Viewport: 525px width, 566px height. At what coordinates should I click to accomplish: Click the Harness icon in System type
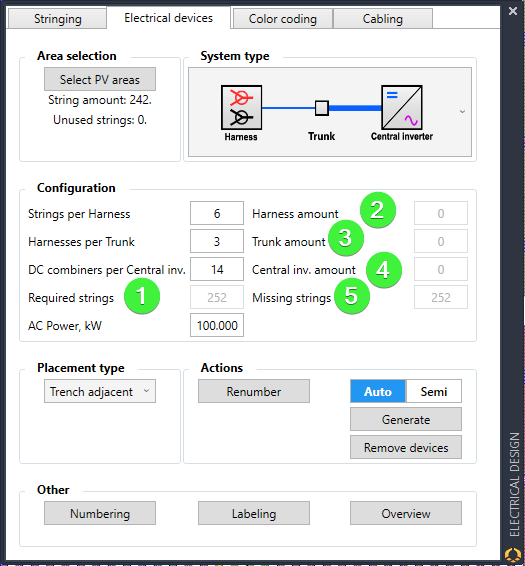(241, 107)
